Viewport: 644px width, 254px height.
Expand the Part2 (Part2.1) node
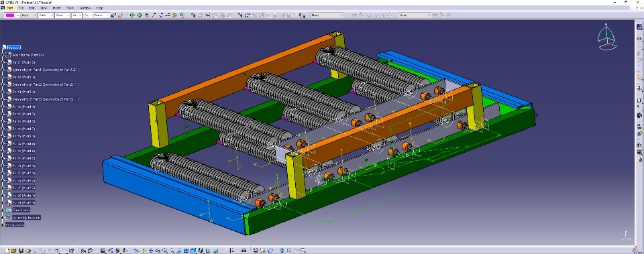point(3,77)
